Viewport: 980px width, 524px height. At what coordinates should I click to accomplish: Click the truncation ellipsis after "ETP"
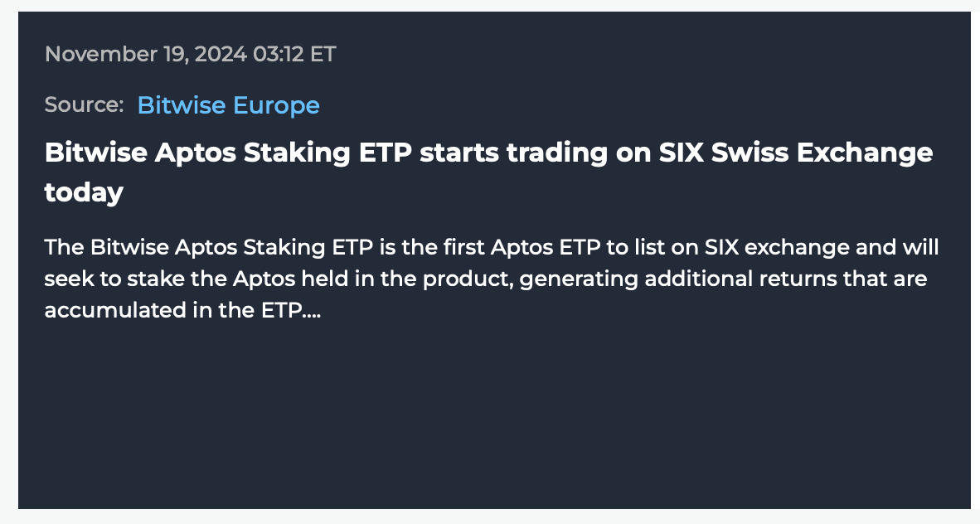312,316
